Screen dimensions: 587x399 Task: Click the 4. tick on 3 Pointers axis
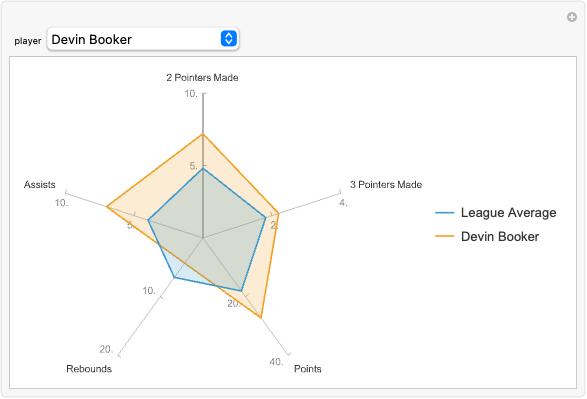tap(343, 203)
